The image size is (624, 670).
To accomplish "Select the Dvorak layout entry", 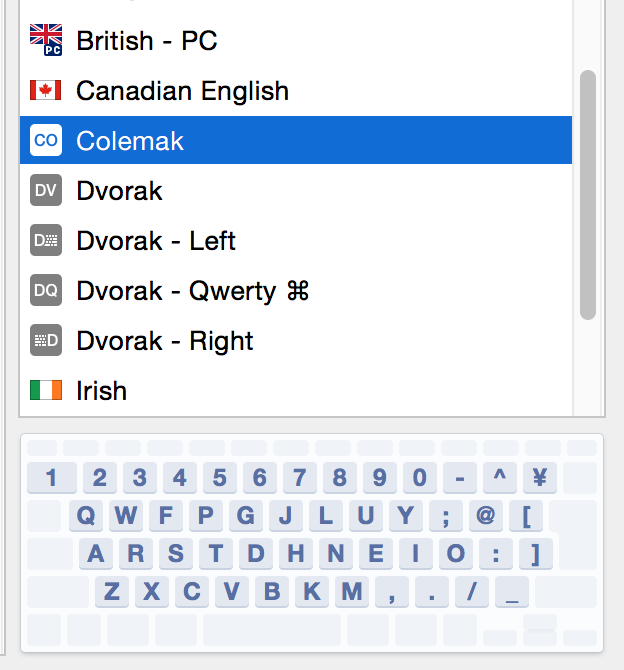I will tap(119, 191).
